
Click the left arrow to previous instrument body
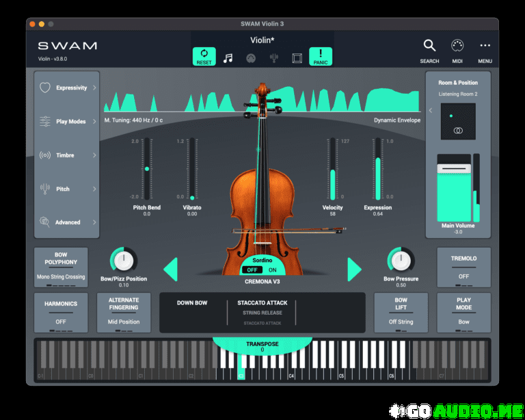(170, 269)
